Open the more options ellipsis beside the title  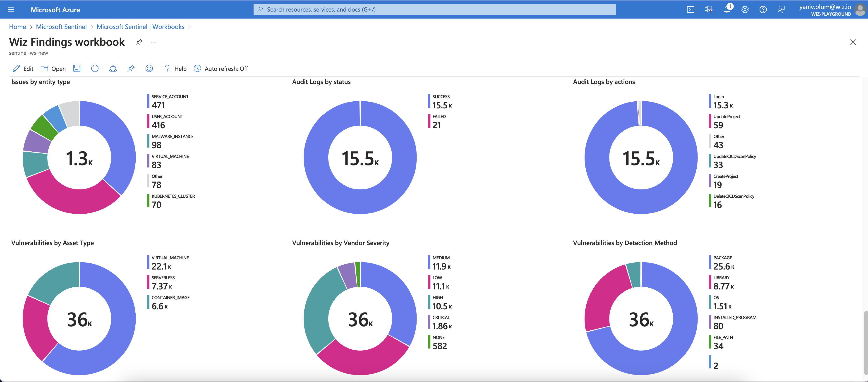tap(154, 42)
